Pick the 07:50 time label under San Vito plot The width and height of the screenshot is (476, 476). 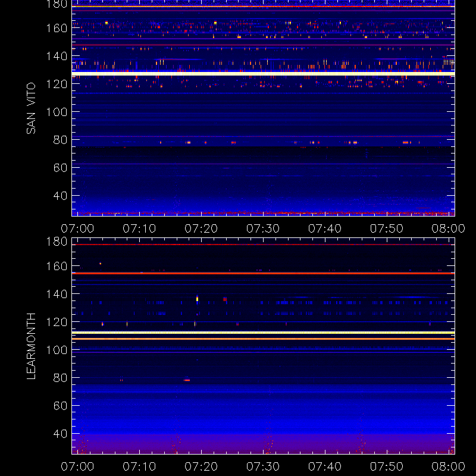387,228
